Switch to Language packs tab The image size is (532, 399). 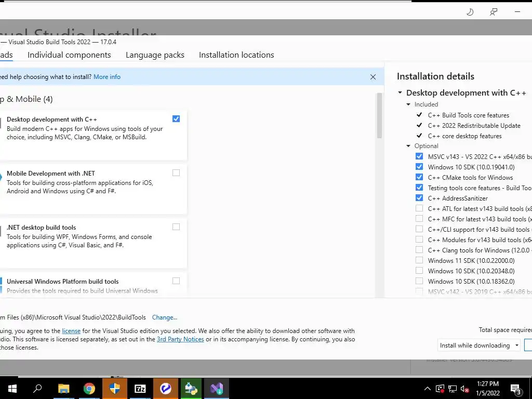[155, 55]
